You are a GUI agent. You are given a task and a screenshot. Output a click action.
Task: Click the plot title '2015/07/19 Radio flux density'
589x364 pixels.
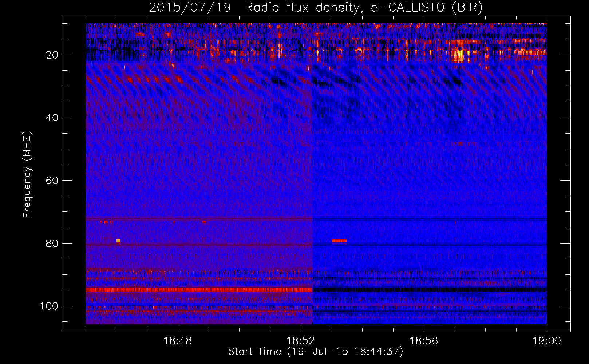(x=255, y=7)
